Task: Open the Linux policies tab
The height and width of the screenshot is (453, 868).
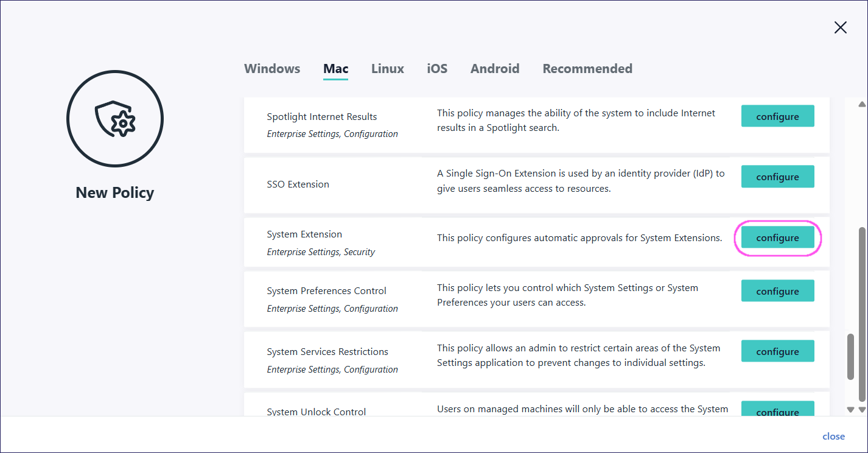Action: click(387, 69)
